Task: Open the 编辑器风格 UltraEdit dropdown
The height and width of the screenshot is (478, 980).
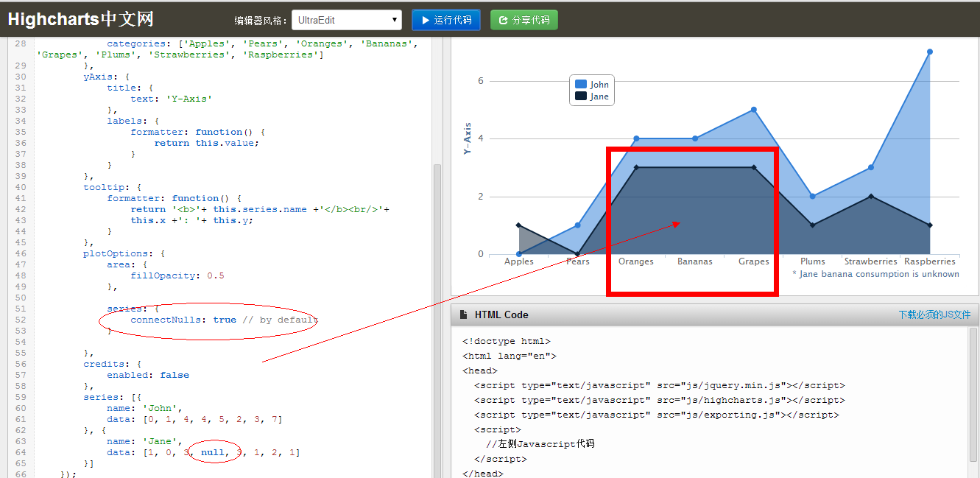Action: tap(347, 20)
